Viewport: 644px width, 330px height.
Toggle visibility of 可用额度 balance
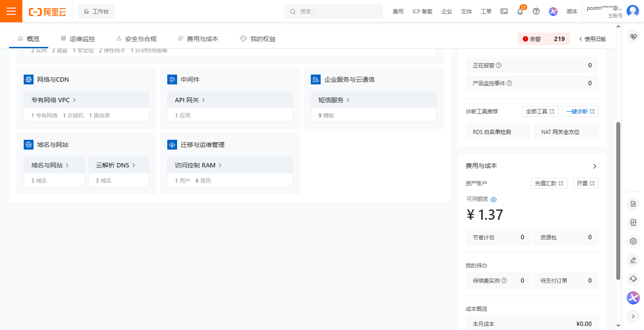click(494, 200)
